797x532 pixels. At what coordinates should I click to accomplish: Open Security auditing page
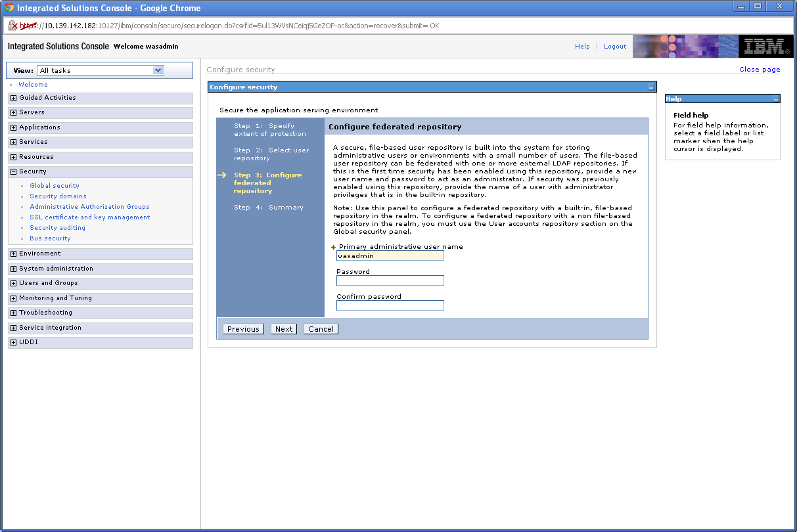[x=57, y=228]
